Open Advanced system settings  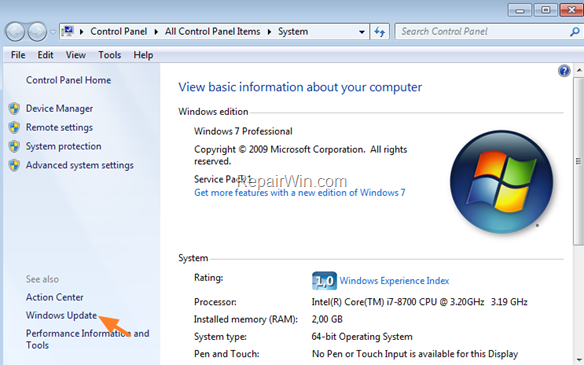tap(79, 165)
